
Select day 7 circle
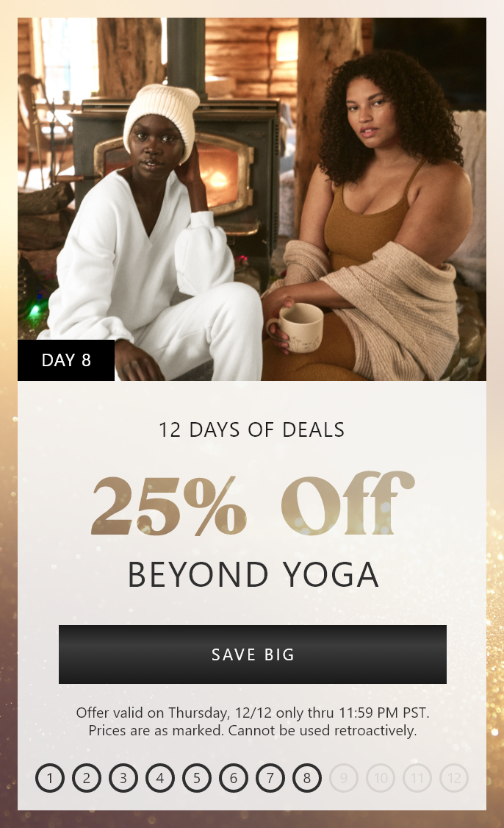[270, 778]
